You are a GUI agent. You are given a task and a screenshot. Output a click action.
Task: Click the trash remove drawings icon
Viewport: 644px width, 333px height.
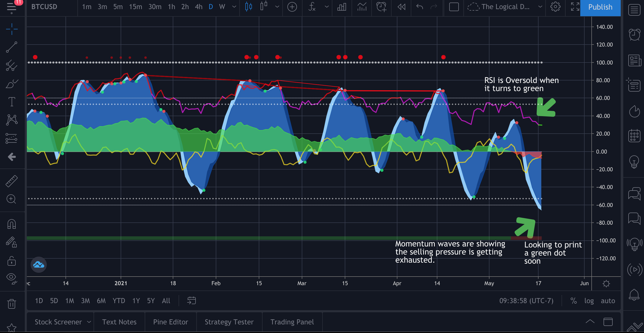(x=12, y=304)
